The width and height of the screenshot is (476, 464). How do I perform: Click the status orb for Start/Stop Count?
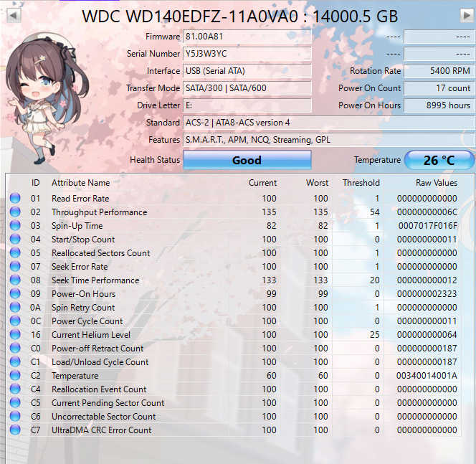pyautogui.click(x=15, y=239)
